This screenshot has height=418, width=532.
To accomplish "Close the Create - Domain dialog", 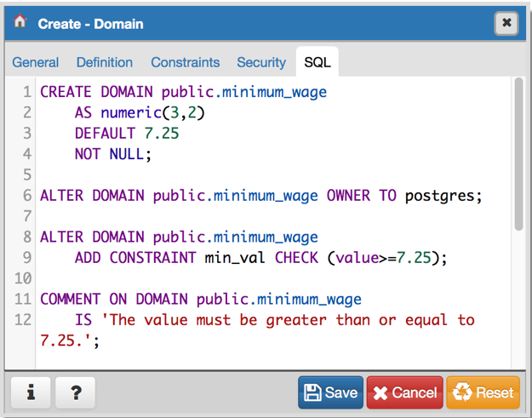I will [506, 23].
